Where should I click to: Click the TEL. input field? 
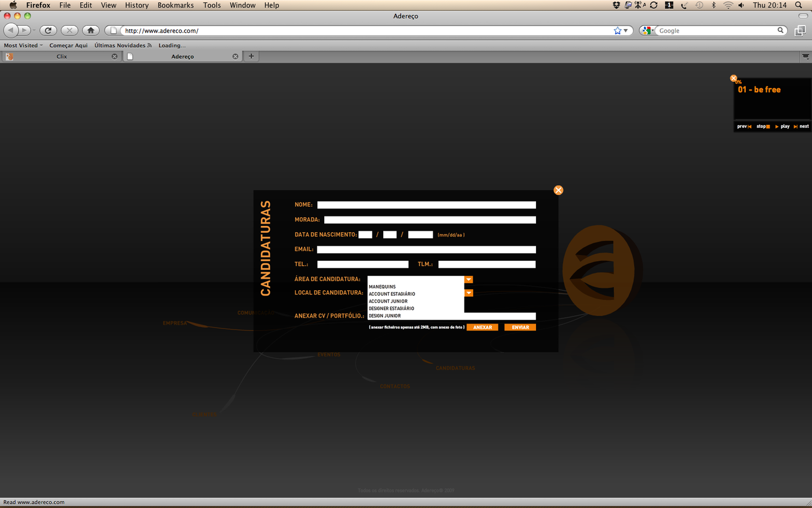[x=363, y=264]
